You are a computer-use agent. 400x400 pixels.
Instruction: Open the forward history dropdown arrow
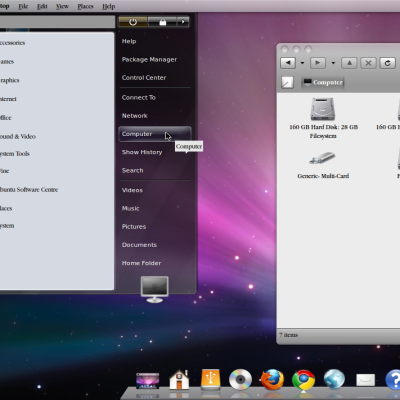pos(333,63)
